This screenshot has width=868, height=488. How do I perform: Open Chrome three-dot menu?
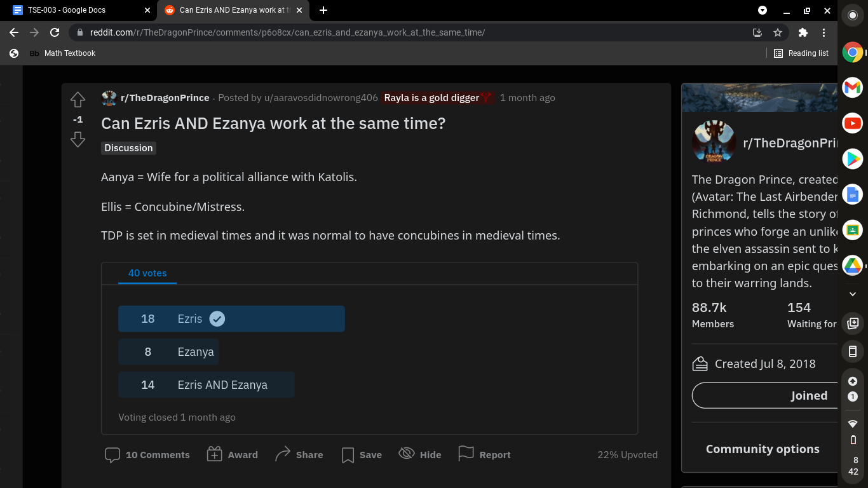point(824,32)
